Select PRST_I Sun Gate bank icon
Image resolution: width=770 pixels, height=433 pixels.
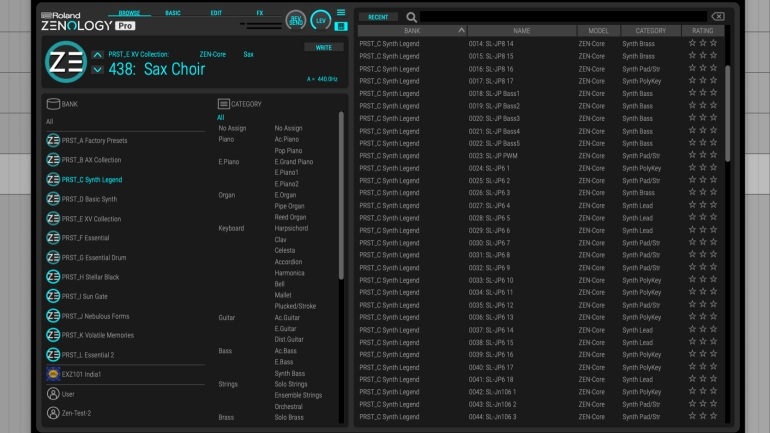53,296
